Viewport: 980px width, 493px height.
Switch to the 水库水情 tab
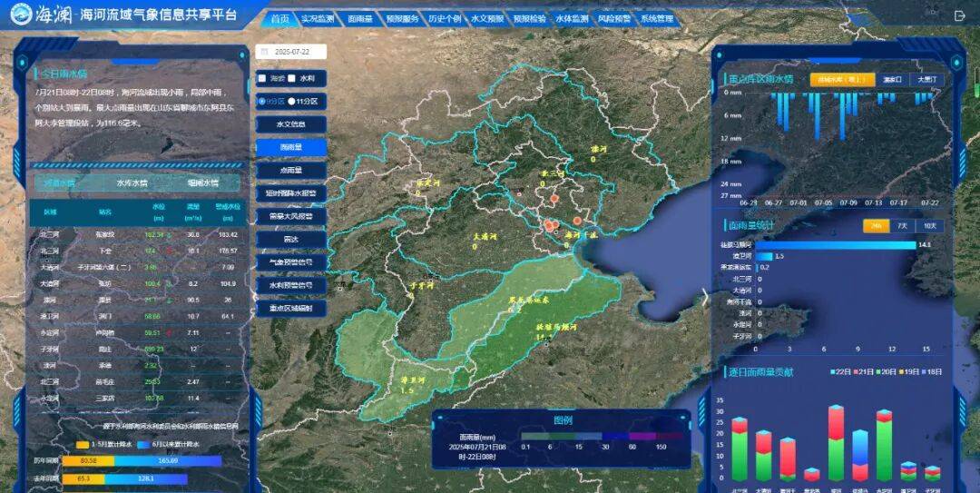(x=132, y=182)
